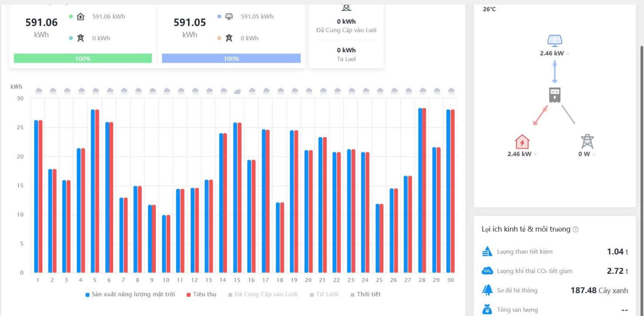Image resolution: width=644 pixels, height=316 pixels.
Task: Click the grid tower icon showing 0 W
Action: 587,142
